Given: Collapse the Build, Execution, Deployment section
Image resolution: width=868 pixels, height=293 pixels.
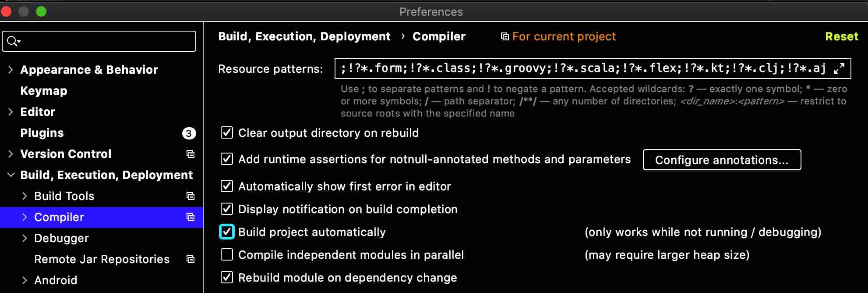Looking at the screenshot, I should [11, 175].
